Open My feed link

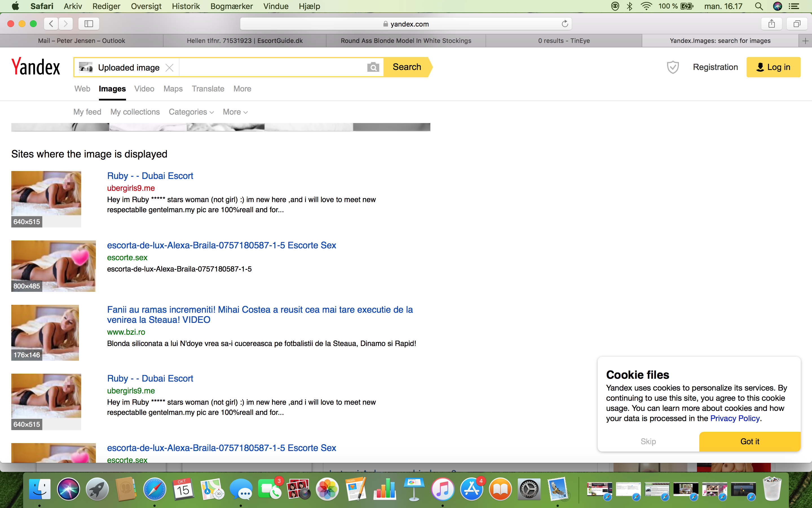coord(87,112)
